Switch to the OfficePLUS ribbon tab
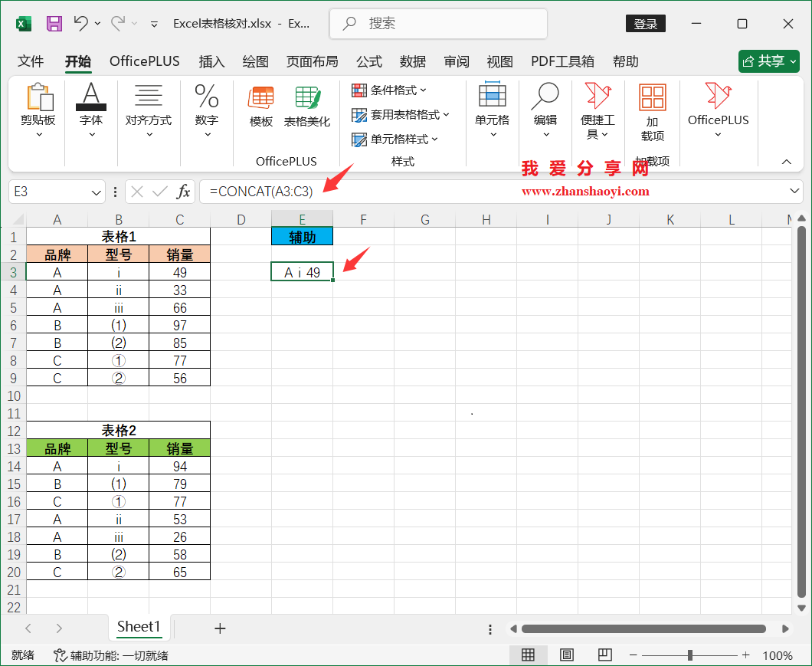The width and height of the screenshot is (812, 666). (145, 61)
